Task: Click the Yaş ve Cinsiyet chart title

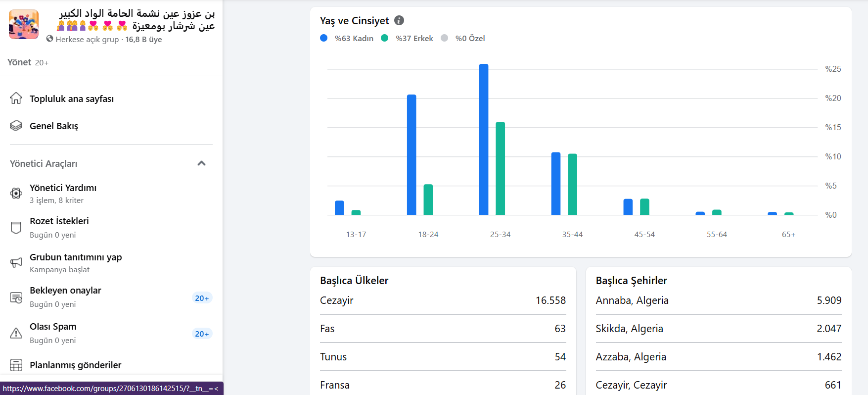Action: tap(354, 21)
